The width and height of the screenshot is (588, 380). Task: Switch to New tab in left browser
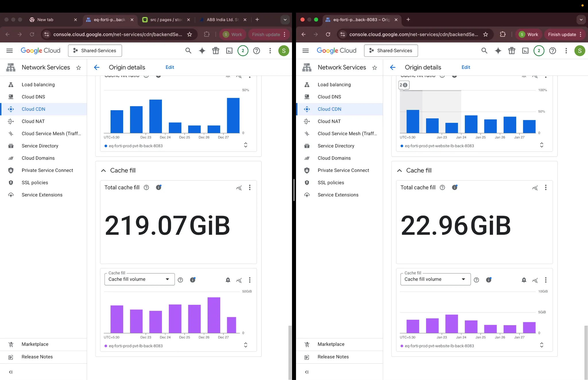coord(53,20)
